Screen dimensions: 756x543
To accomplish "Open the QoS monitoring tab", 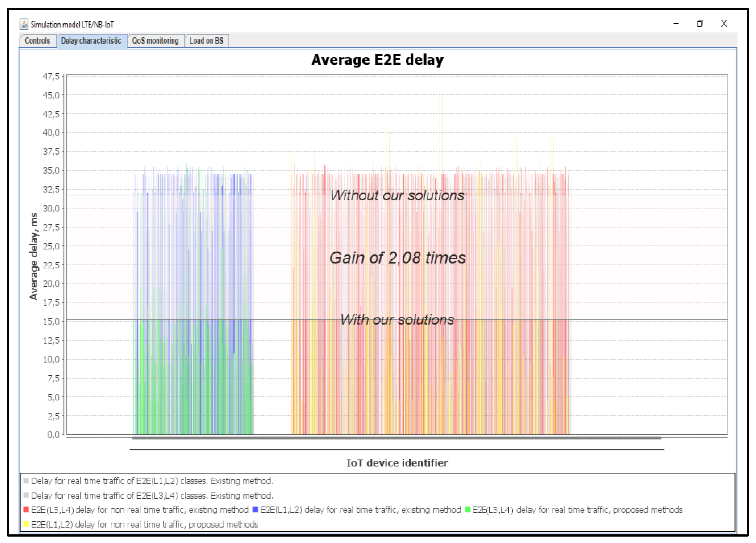I will point(155,41).
